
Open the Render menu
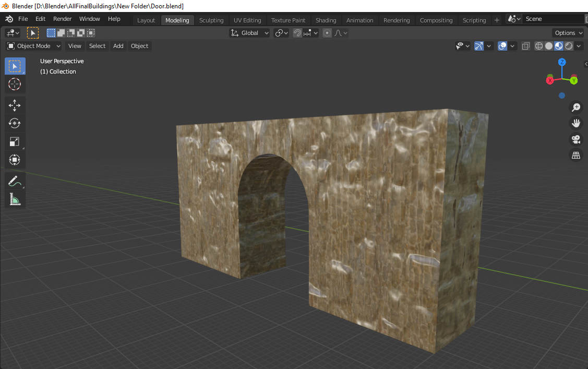62,19
